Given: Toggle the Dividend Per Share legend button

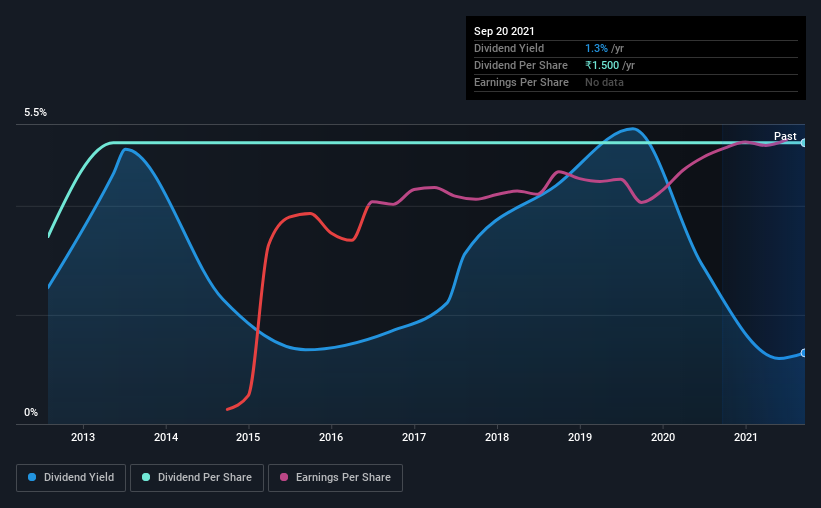Looking at the screenshot, I should (197, 478).
